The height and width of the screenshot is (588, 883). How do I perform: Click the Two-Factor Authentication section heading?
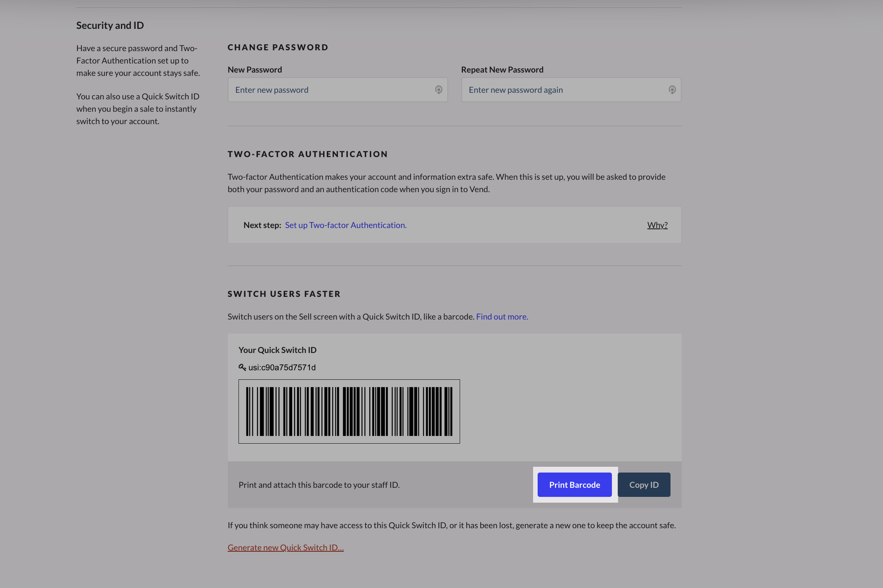tap(307, 154)
